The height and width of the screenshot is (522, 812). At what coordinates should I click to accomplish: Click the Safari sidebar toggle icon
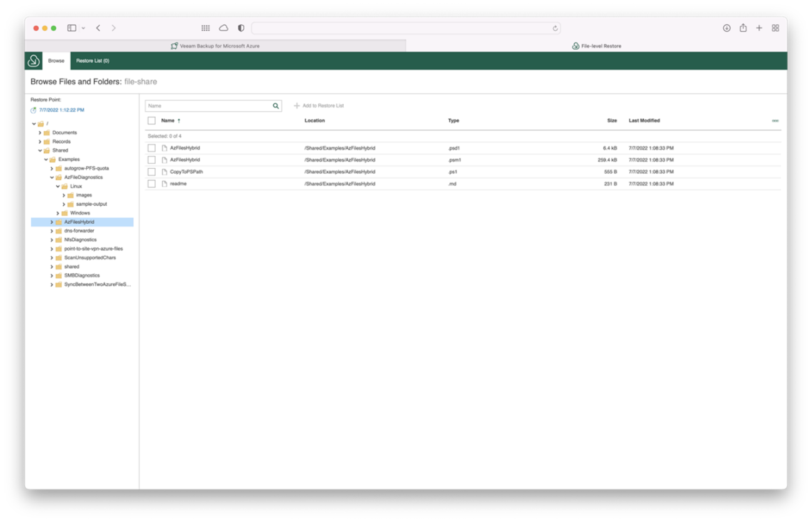[72, 28]
